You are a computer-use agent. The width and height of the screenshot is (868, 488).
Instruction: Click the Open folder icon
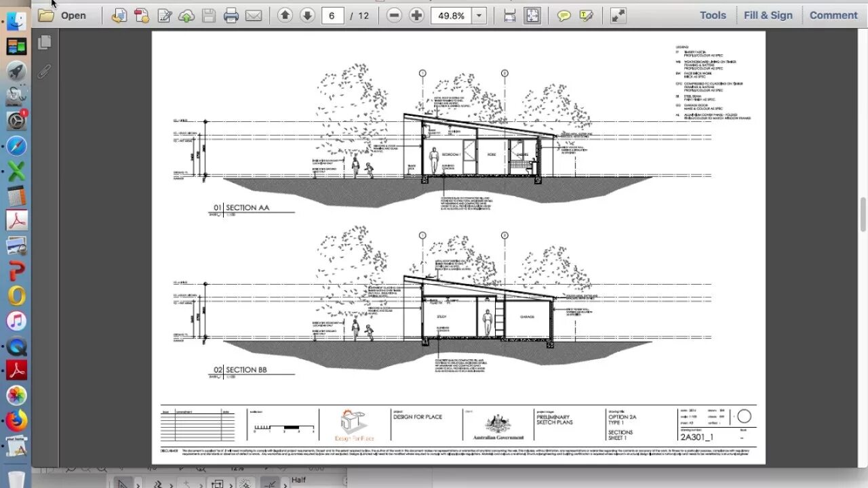(45, 15)
